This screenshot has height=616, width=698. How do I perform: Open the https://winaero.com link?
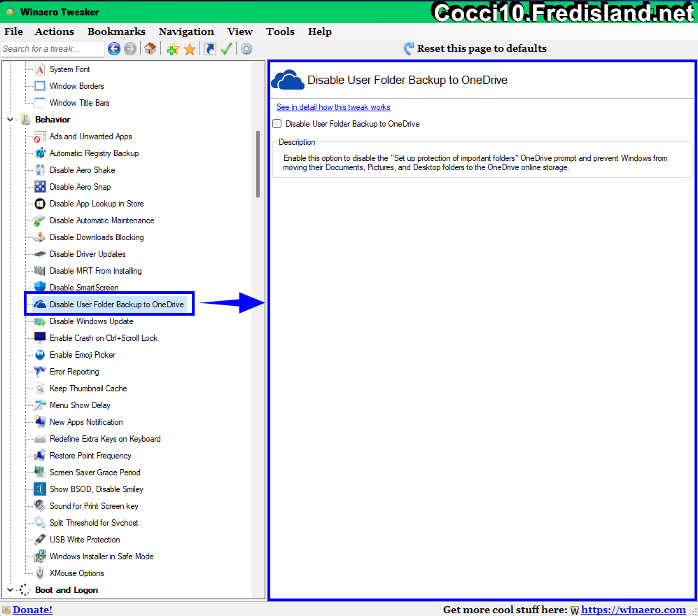point(634,610)
